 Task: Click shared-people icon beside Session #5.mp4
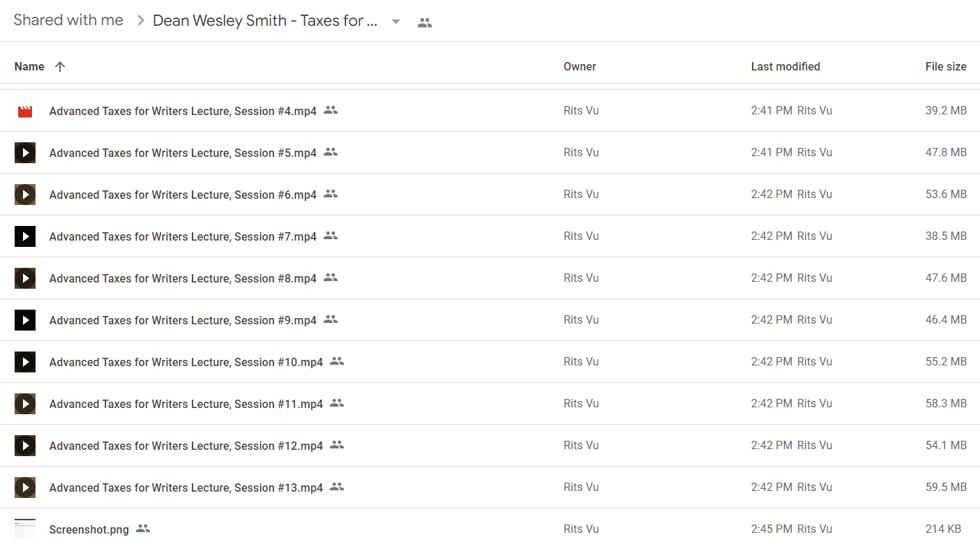click(331, 152)
